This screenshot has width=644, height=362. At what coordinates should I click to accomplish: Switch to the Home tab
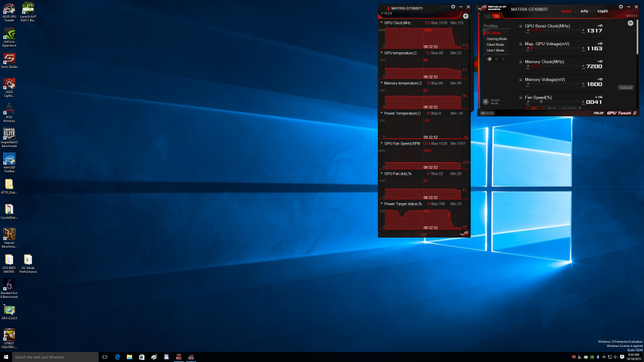(566, 11)
